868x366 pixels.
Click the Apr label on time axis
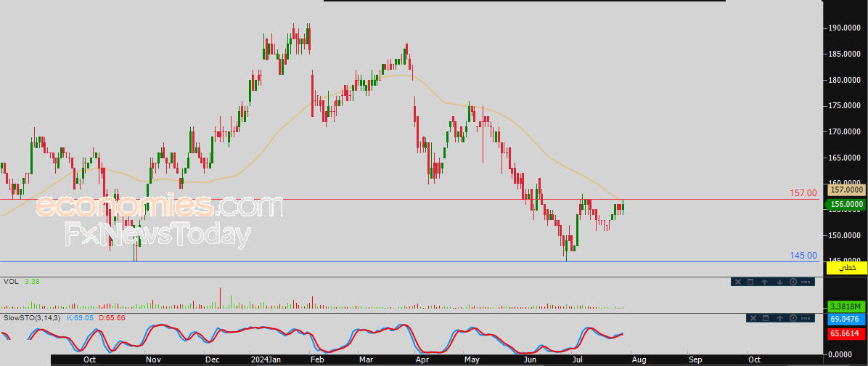422,360
